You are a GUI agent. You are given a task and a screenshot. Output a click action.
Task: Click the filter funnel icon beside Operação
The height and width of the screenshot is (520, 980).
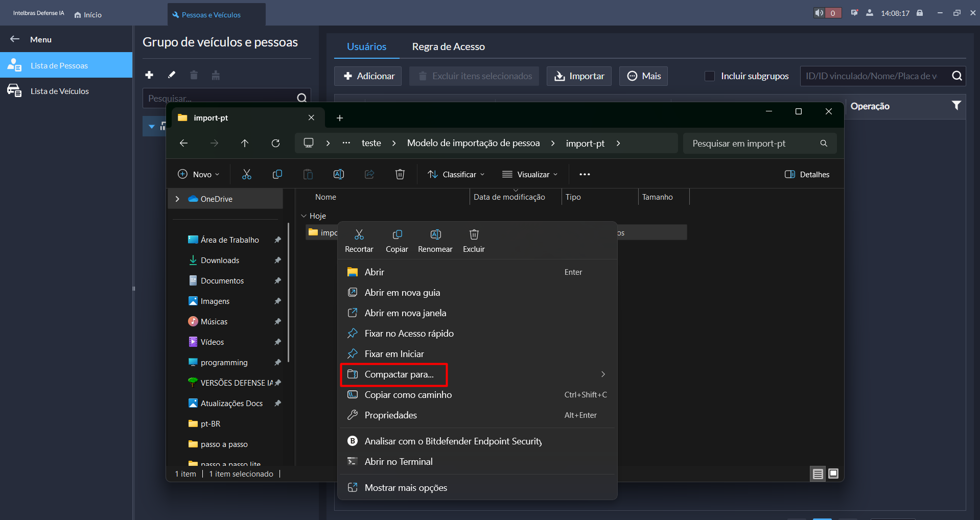pyautogui.click(x=956, y=106)
